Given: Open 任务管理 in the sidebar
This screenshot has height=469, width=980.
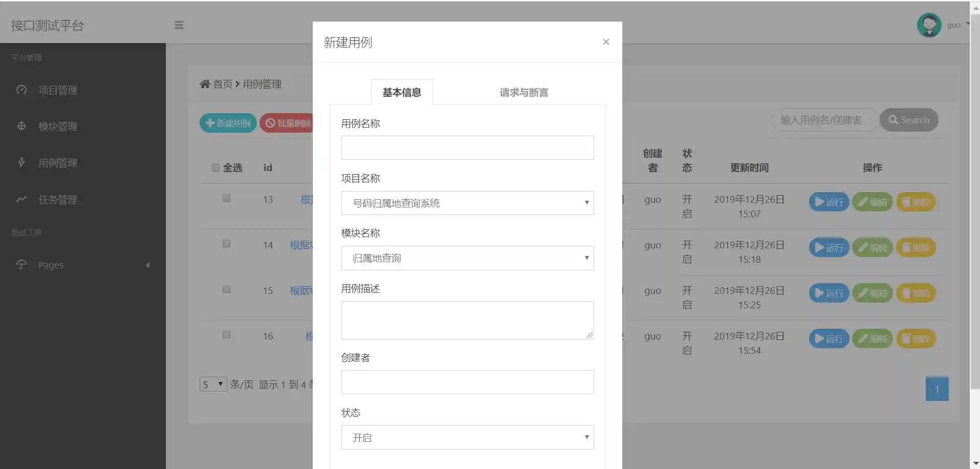Looking at the screenshot, I should [58, 200].
